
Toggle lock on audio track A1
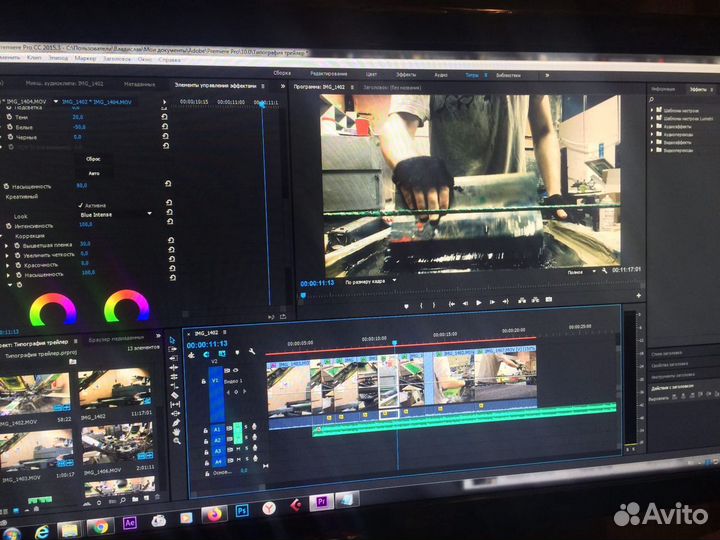[204, 428]
